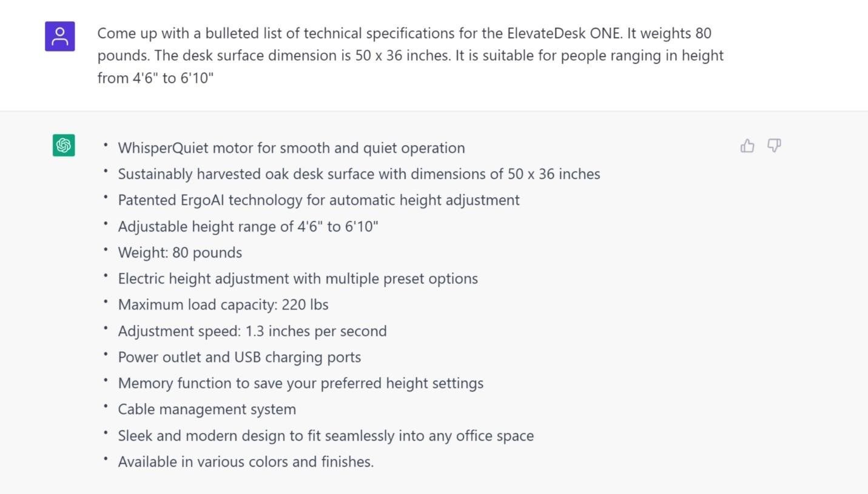Click the Adjustment speed bullet line
Image resolution: width=868 pixels, height=494 pixels.
(252, 331)
